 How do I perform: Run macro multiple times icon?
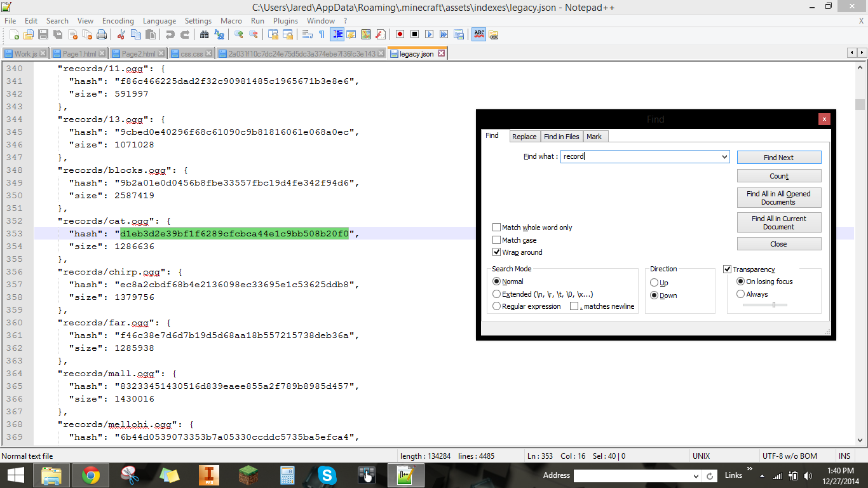[x=444, y=34]
